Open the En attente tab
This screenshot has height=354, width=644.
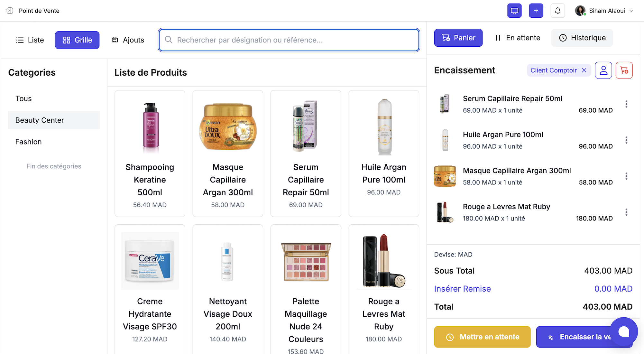click(x=518, y=38)
